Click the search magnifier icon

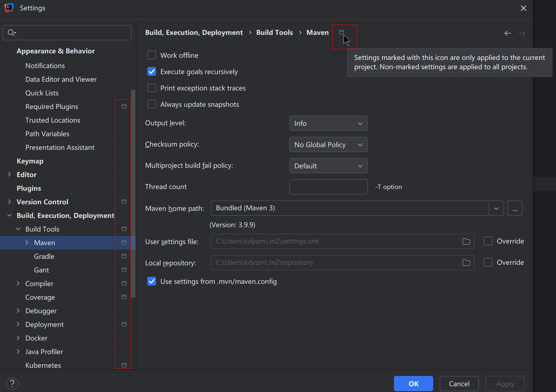click(x=11, y=33)
